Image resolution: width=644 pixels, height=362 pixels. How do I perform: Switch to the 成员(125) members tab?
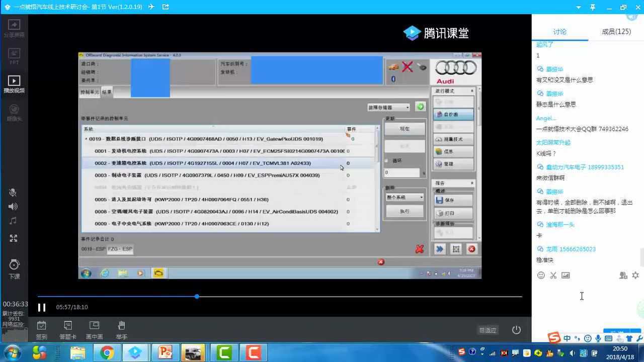[616, 32]
